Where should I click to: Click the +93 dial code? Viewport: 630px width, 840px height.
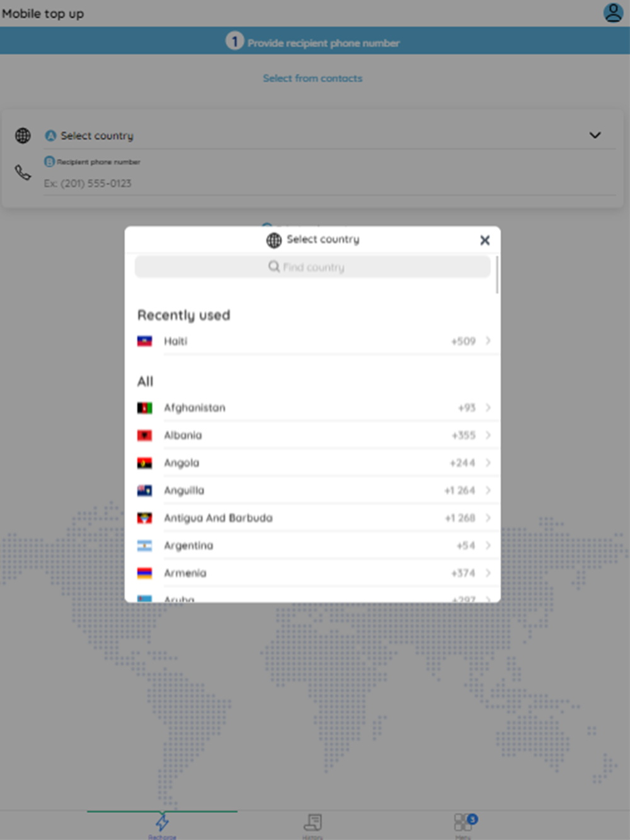pos(467,408)
